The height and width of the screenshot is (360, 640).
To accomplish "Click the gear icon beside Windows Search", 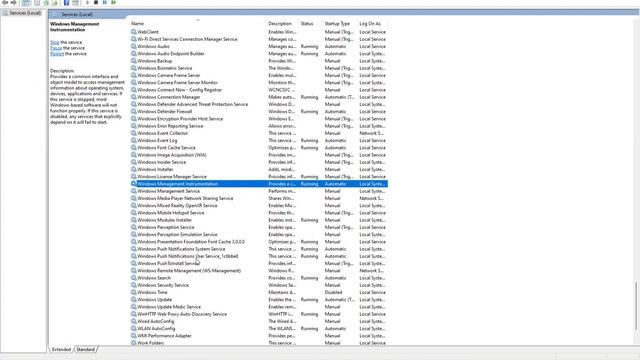I will click(x=133, y=278).
